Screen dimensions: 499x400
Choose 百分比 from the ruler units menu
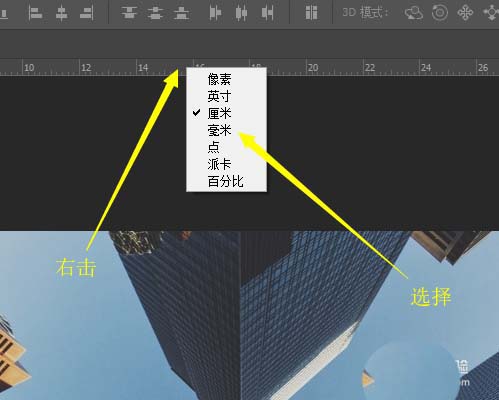point(226,182)
